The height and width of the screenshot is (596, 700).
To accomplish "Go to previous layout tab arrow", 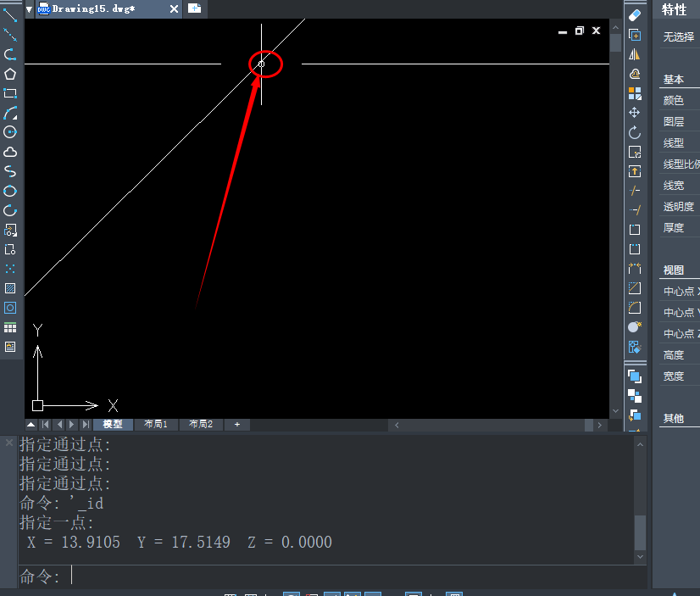I will tap(60, 424).
